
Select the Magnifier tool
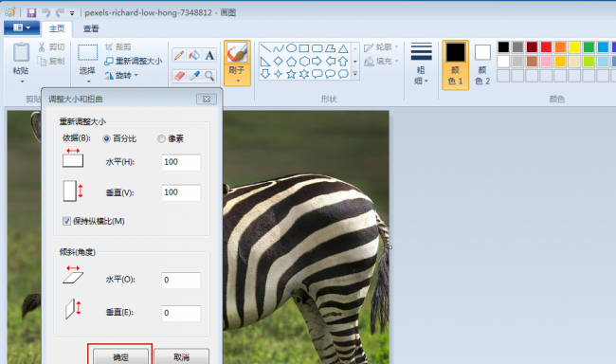(209, 76)
